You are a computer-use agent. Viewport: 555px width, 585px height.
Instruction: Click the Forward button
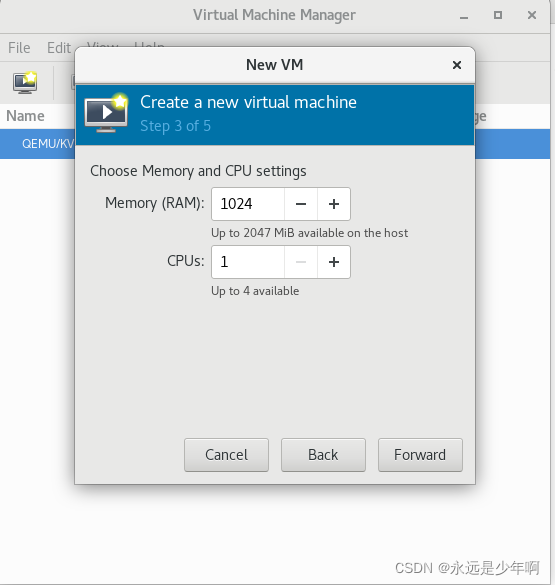tap(420, 455)
